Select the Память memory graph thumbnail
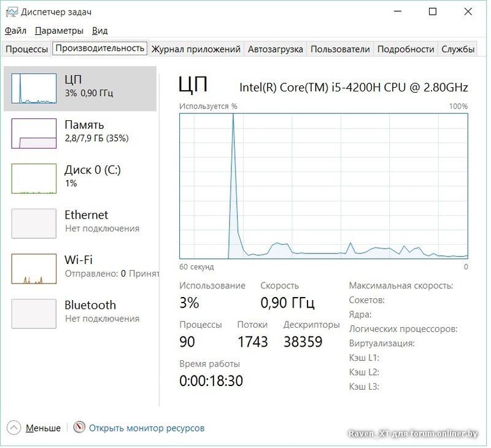 coord(34,133)
